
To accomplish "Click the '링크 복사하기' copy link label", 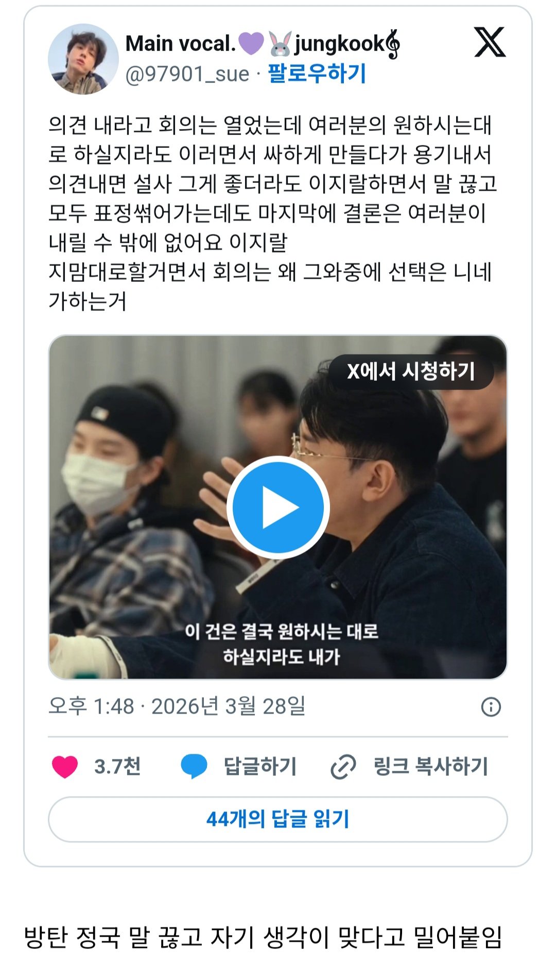I will coord(430,767).
